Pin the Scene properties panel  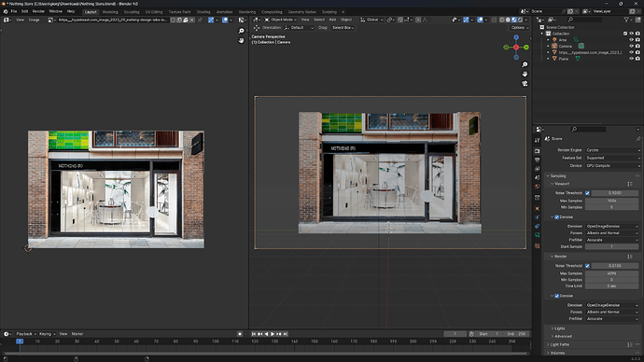tap(638, 139)
